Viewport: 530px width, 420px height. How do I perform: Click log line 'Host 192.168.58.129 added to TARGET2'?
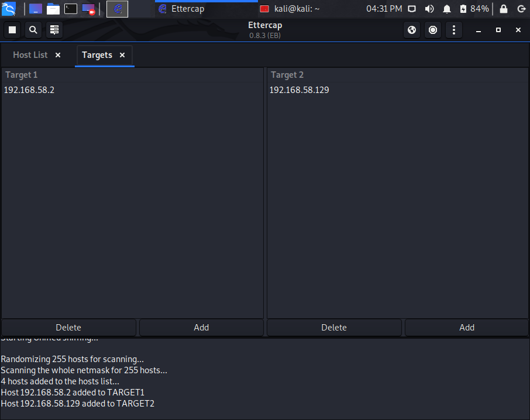[x=77, y=404]
